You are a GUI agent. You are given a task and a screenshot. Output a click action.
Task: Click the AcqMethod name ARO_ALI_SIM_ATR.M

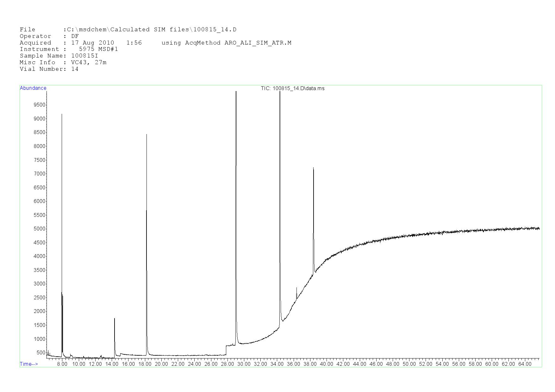click(x=258, y=43)
